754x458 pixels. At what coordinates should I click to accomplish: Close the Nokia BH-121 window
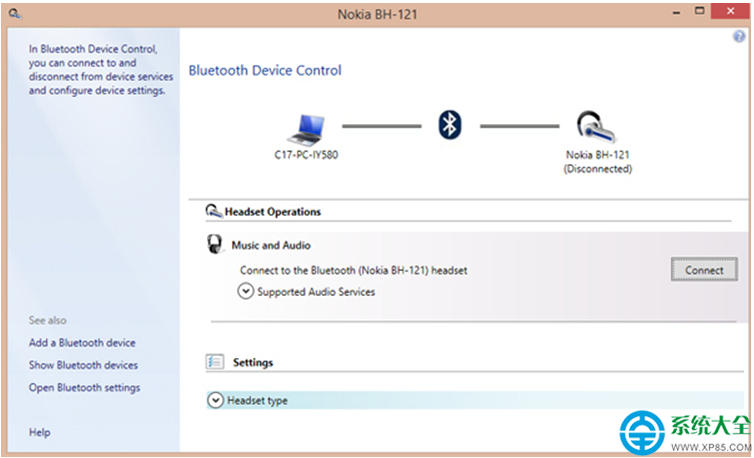point(730,11)
